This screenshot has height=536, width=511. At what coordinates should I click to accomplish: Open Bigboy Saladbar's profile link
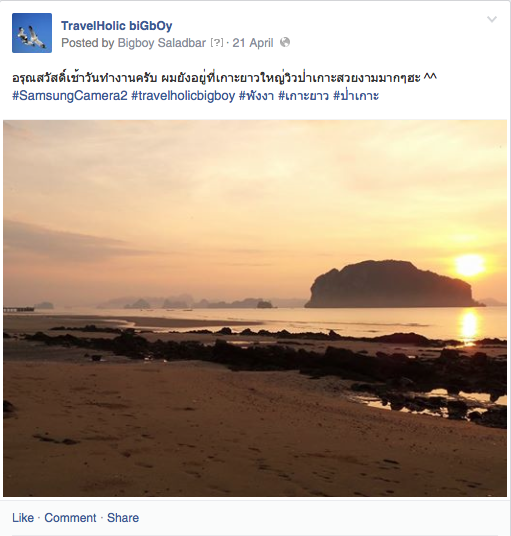[x=162, y=43]
